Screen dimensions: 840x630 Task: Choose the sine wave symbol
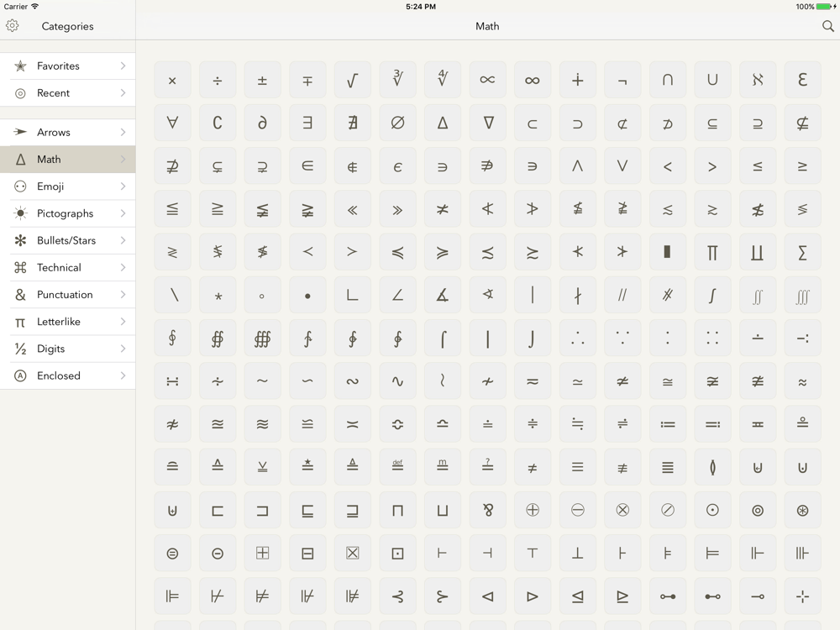pos(397,381)
